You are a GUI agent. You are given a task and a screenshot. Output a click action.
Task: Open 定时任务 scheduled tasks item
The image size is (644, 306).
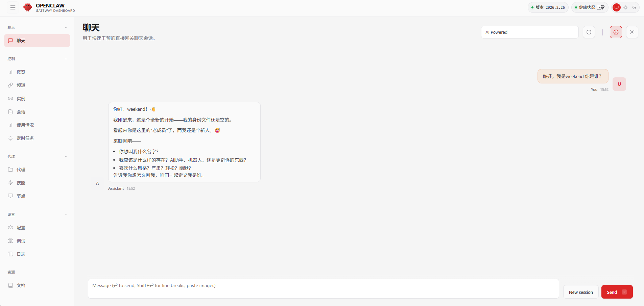[25, 138]
